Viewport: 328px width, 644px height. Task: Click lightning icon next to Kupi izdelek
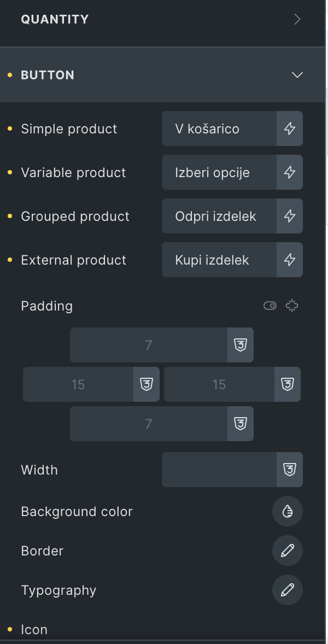pyautogui.click(x=289, y=260)
